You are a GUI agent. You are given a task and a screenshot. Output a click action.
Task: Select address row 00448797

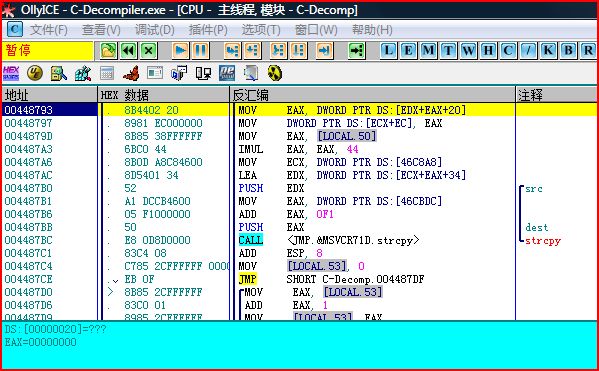[x=29, y=123]
